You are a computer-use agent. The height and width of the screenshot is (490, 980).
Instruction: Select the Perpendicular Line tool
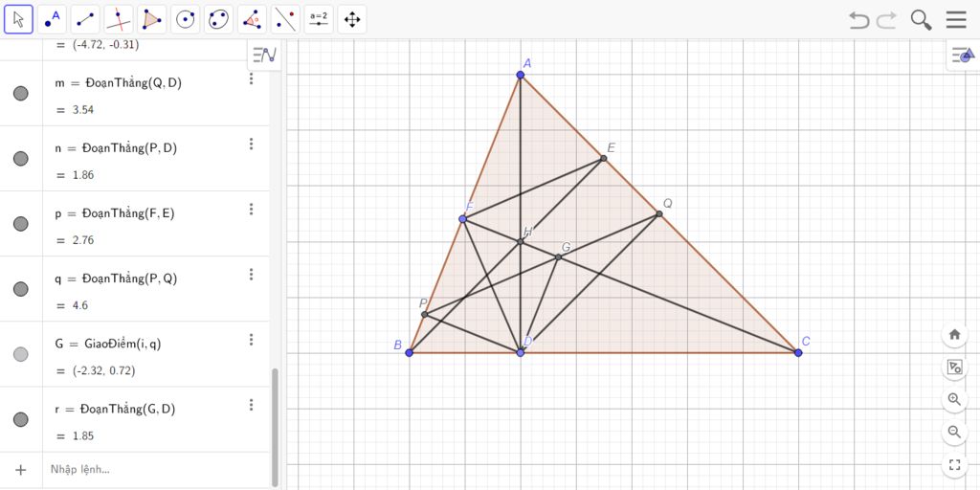pyautogui.click(x=118, y=19)
